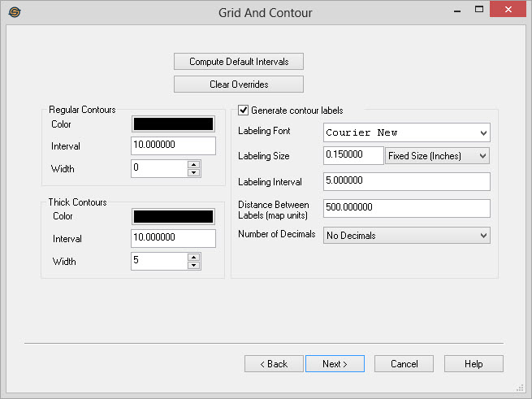Uncheck Generate contour labels checkbox
Image resolution: width=532 pixels, height=399 pixels.
243,111
